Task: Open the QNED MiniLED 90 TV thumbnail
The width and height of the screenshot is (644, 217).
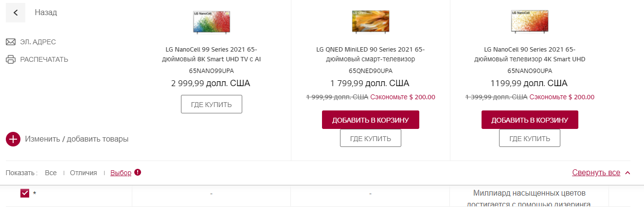Action: (x=370, y=21)
